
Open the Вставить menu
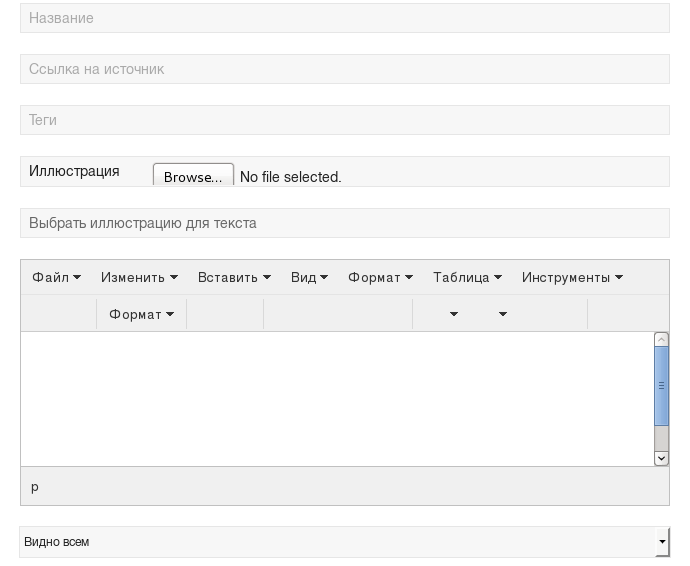234,277
